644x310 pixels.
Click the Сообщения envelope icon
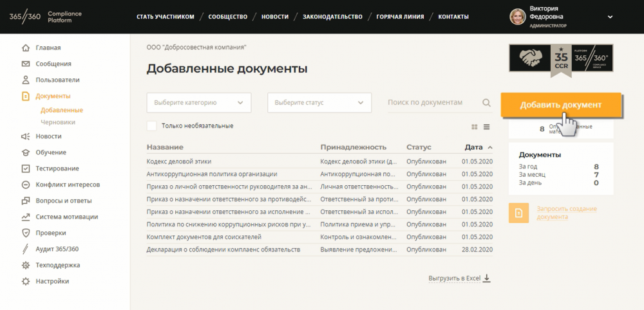pos(26,64)
